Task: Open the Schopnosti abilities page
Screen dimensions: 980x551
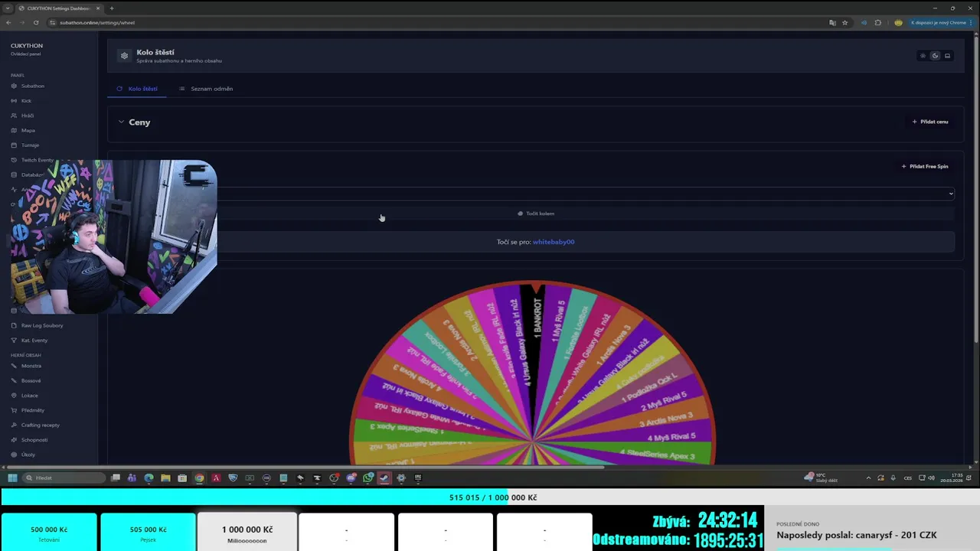Action: 34,440
